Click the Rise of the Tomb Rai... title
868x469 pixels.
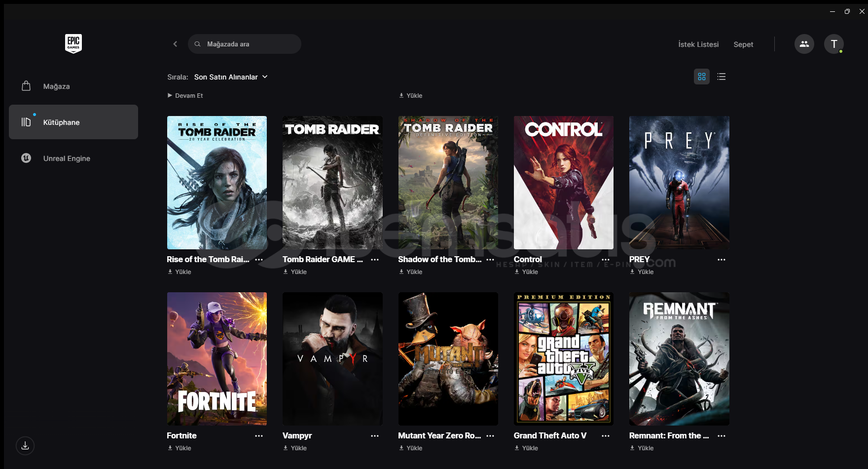tap(208, 259)
